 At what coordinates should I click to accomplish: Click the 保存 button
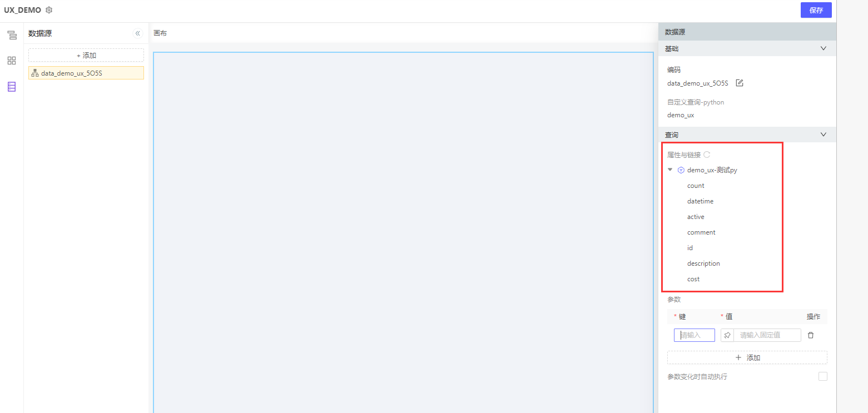tap(816, 10)
